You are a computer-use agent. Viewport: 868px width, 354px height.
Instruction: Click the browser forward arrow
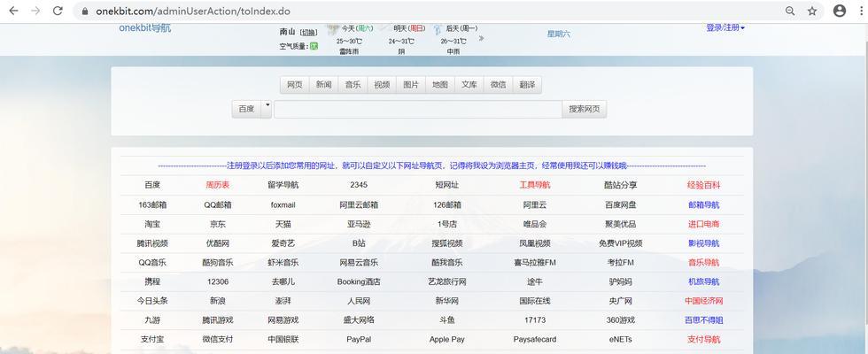pyautogui.click(x=36, y=11)
